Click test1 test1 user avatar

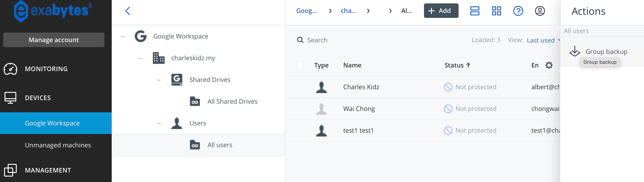coord(322,131)
